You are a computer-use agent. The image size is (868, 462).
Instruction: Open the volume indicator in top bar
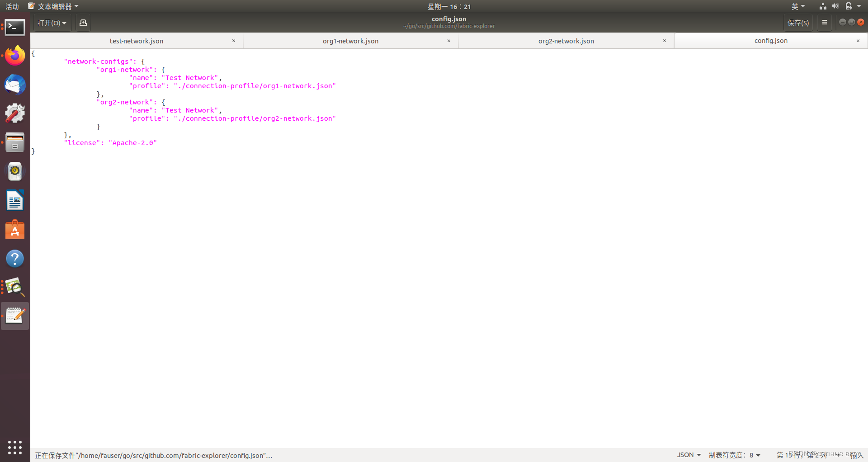tap(835, 6)
